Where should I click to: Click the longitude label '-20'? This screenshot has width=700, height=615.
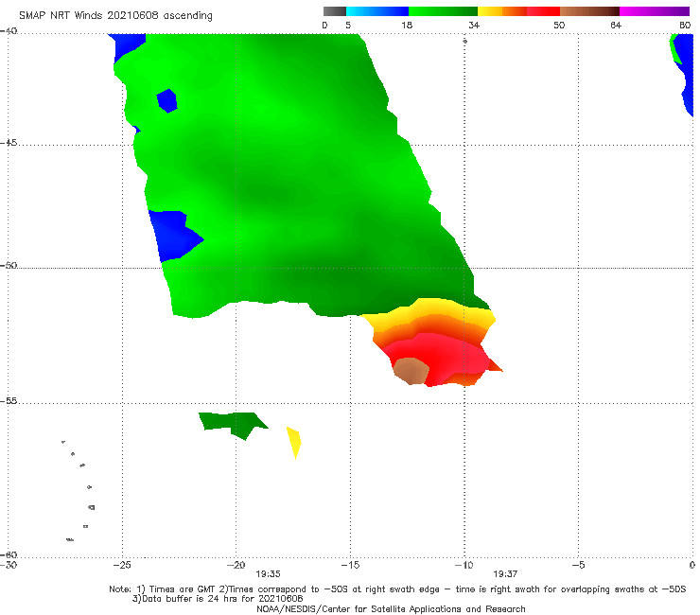tap(236, 565)
